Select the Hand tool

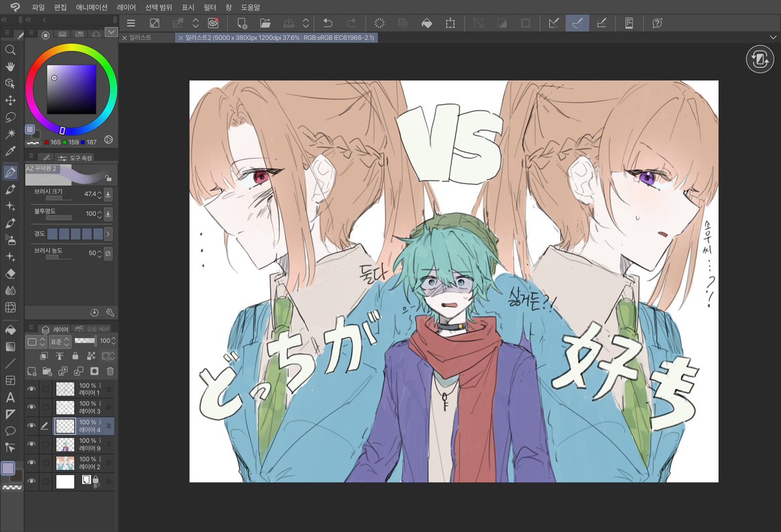point(10,66)
